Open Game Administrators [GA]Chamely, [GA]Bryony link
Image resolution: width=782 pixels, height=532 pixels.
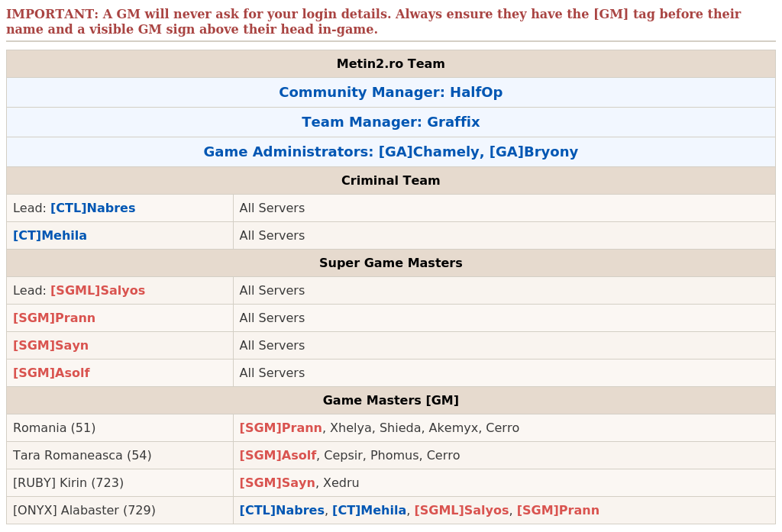click(390, 152)
